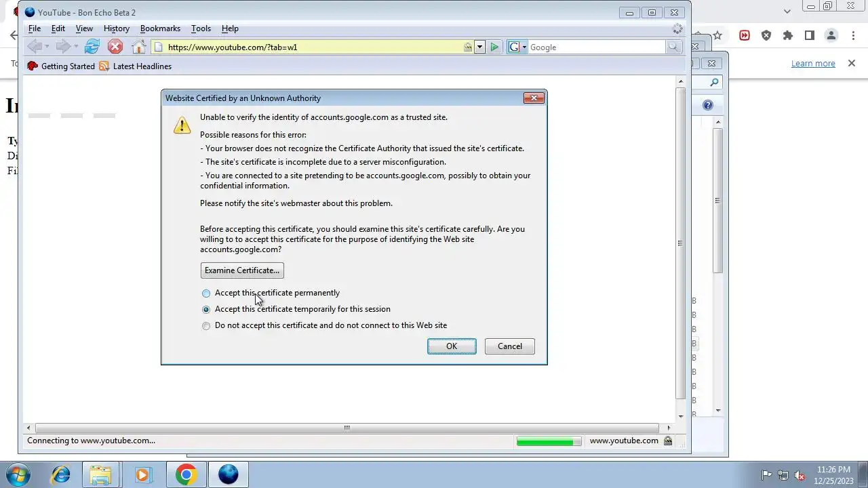Image resolution: width=868 pixels, height=488 pixels.
Task: Open Windows Start orb
Action: click(x=19, y=474)
